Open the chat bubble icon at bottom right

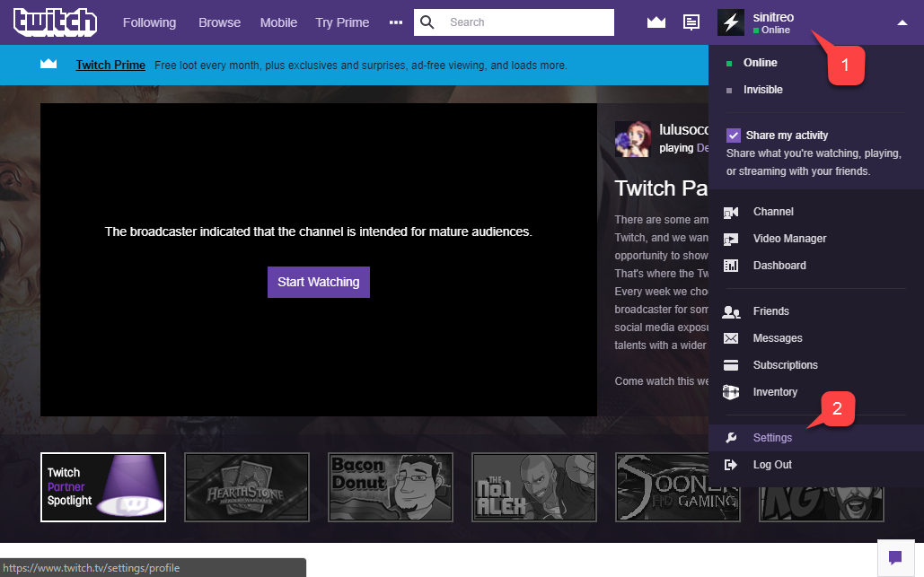point(895,557)
